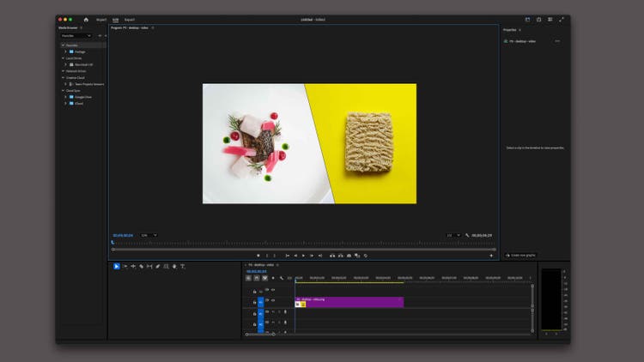Toggle the lock on video track V1

coord(254,302)
